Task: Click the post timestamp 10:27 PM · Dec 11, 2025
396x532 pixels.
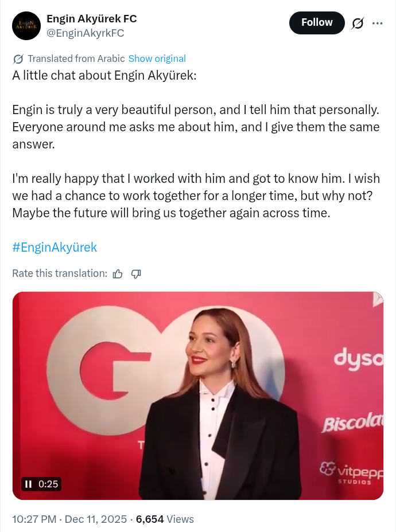Action: (69, 519)
